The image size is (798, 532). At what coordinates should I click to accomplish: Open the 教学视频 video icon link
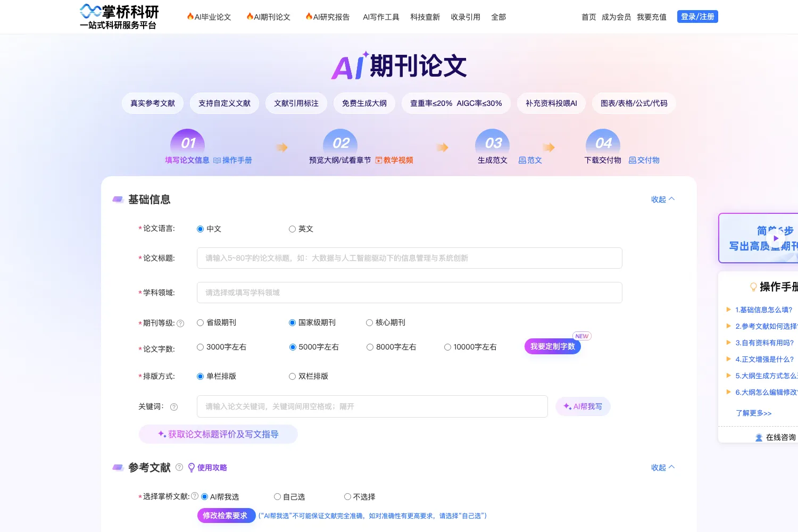click(379, 160)
